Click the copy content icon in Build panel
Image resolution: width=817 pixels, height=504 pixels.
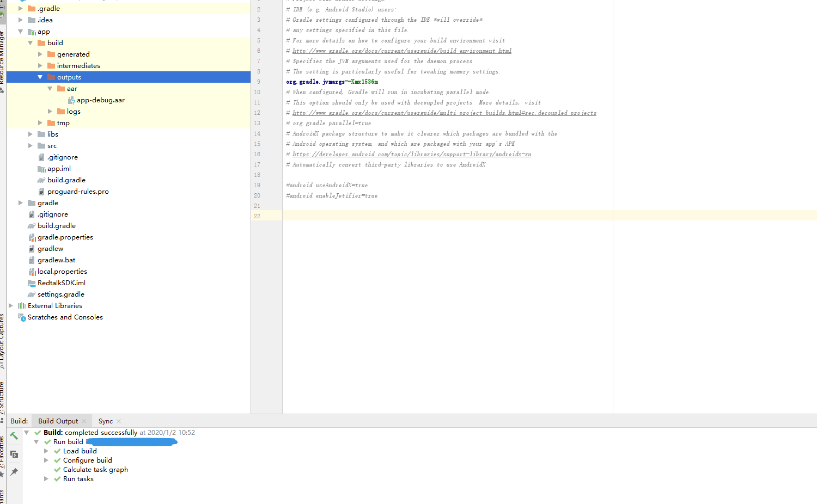click(14, 454)
